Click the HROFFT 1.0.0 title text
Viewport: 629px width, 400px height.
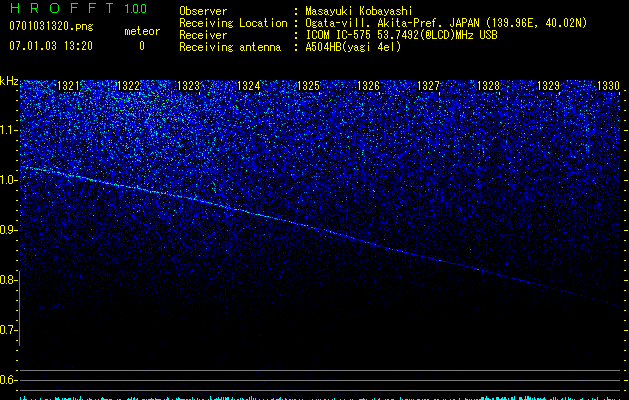(78, 8)
